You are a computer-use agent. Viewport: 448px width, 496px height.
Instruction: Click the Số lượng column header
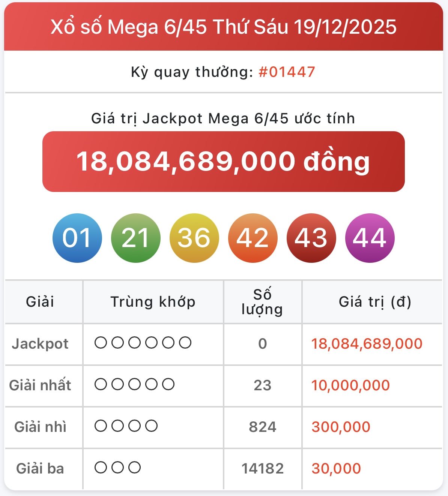click(x=262, y=302)
